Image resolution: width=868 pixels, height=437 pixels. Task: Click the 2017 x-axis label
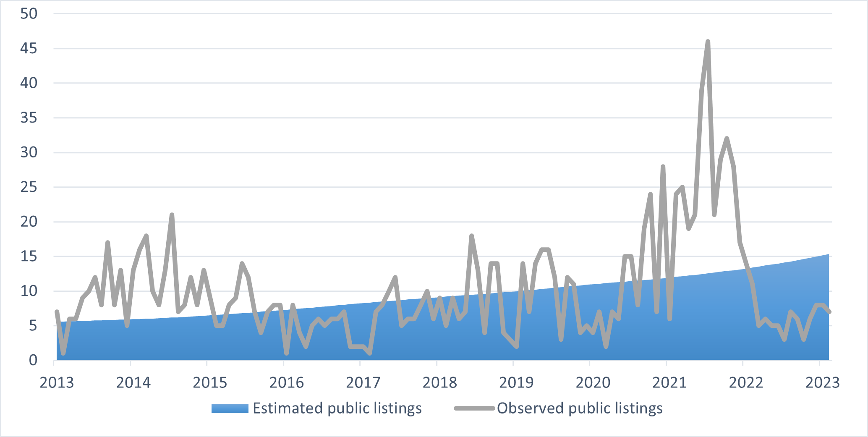pos(363,383)
